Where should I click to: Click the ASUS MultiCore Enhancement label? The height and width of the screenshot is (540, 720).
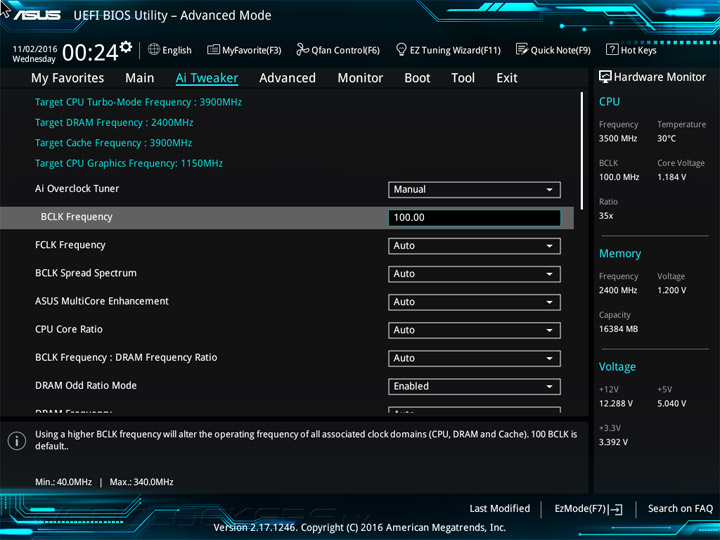click(x=102, y=301)
